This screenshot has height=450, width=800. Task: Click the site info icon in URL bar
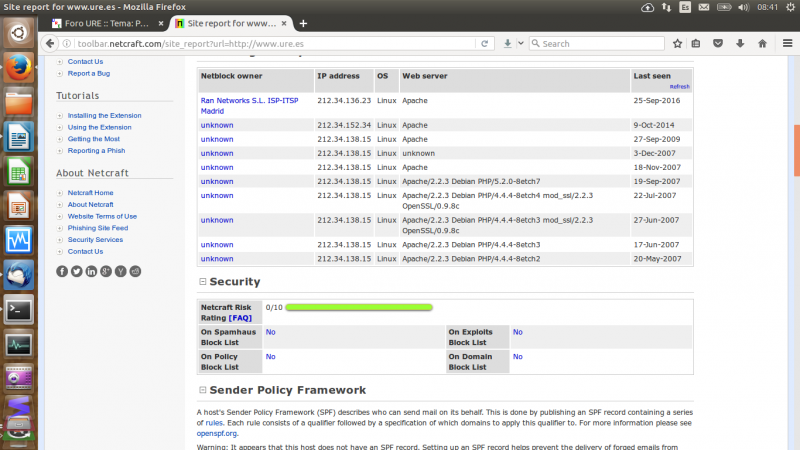pos(67,43)
